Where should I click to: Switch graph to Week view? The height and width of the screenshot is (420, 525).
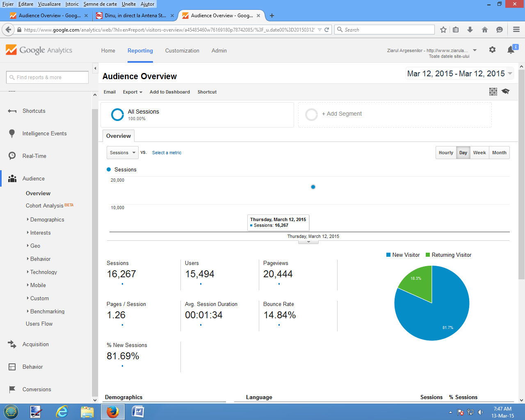pos(479,153)
